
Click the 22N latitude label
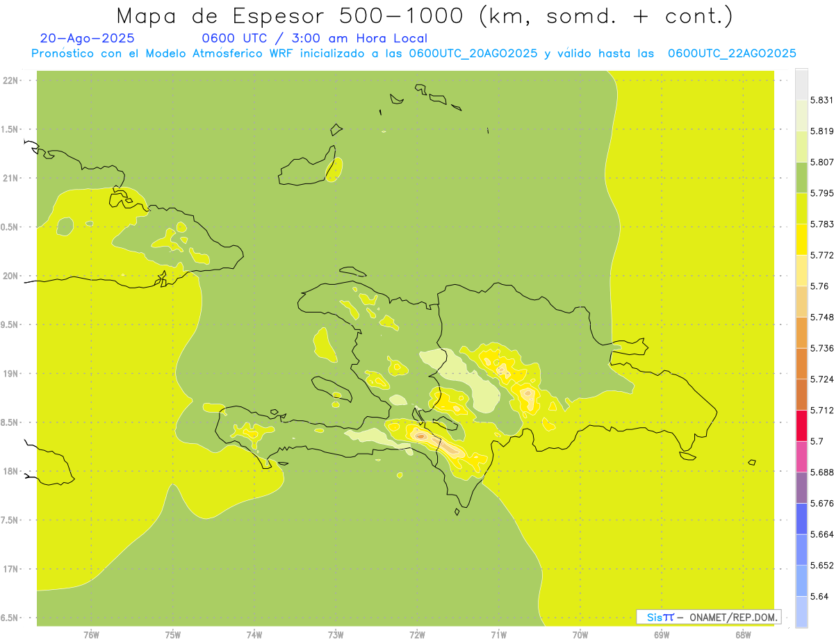10,81
